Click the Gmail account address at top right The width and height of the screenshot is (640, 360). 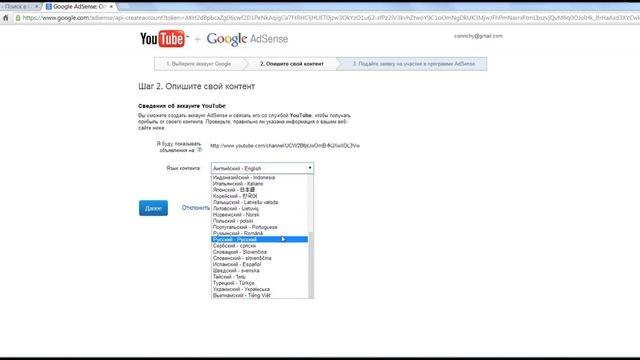pyautogui.click(x=478, y=36)
